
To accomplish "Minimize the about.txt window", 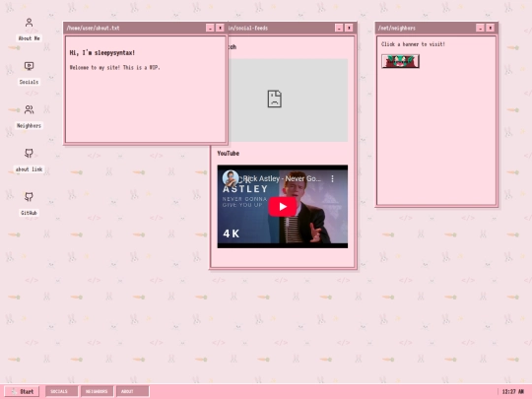I will coord(210,28).
